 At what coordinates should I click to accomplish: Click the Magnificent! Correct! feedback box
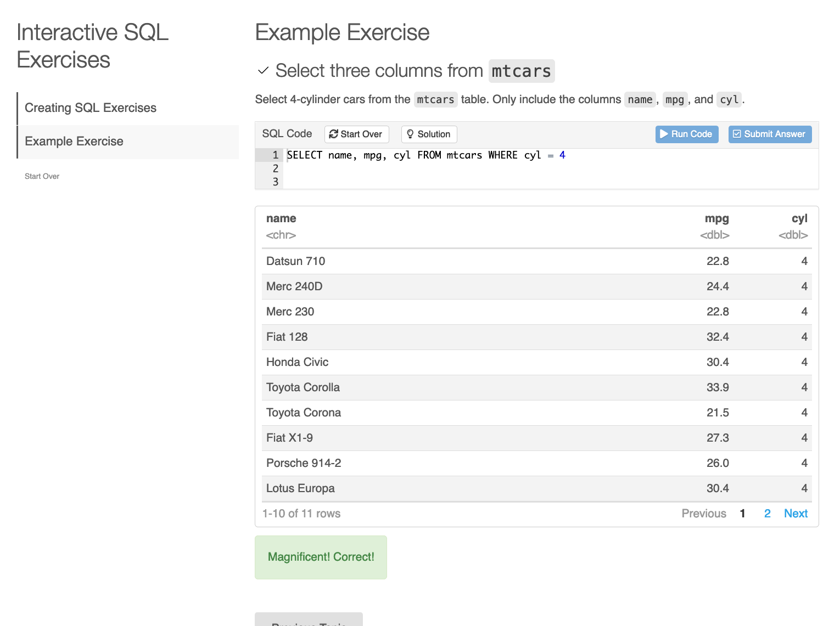[x=321, y=557]
